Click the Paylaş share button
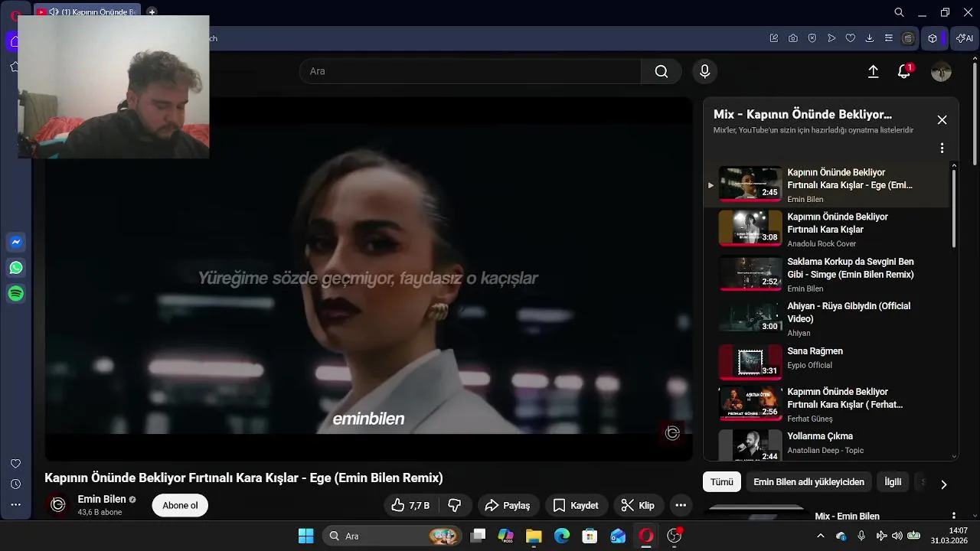This screenshot has height=551, width=980. (x=508, y=505)
